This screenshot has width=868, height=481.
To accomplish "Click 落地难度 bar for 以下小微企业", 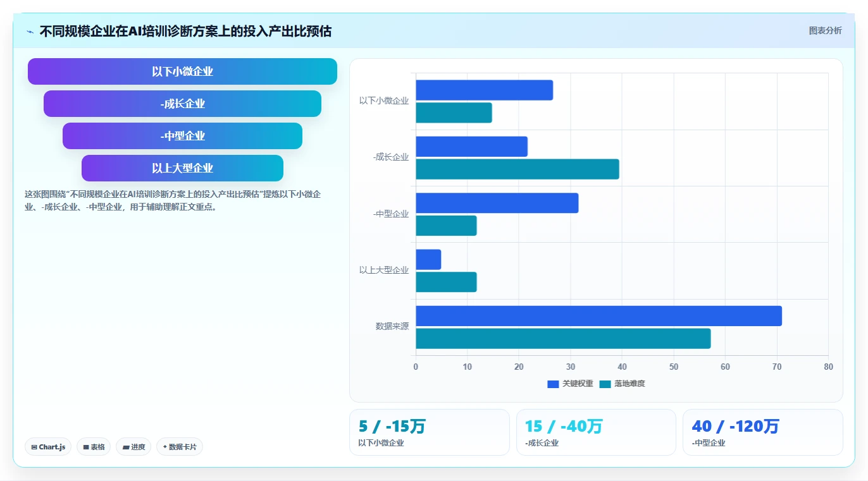I will click(x=454, y=113).
